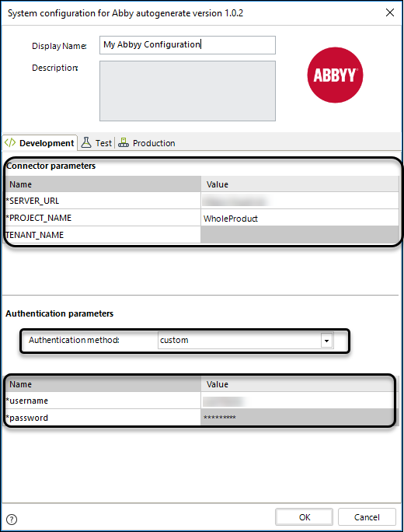Confirm with the OK button
Screen dimensions: 404x532
(304, 517)
